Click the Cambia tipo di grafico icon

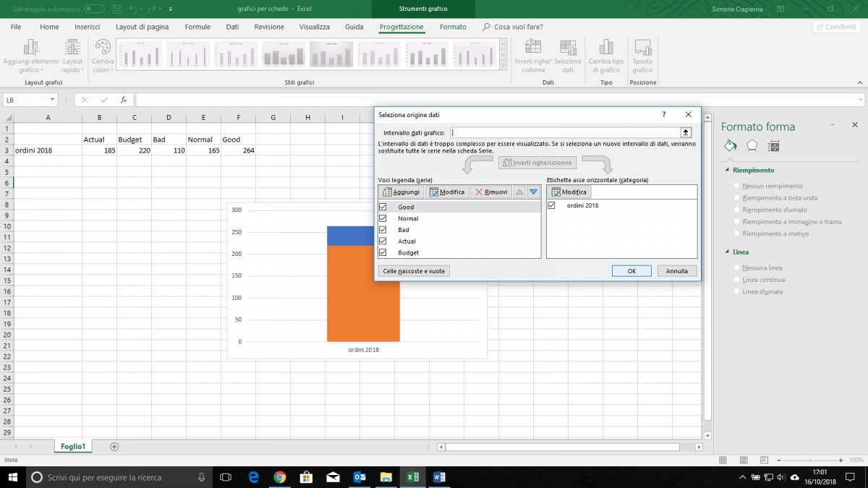[x=605, y=48]
